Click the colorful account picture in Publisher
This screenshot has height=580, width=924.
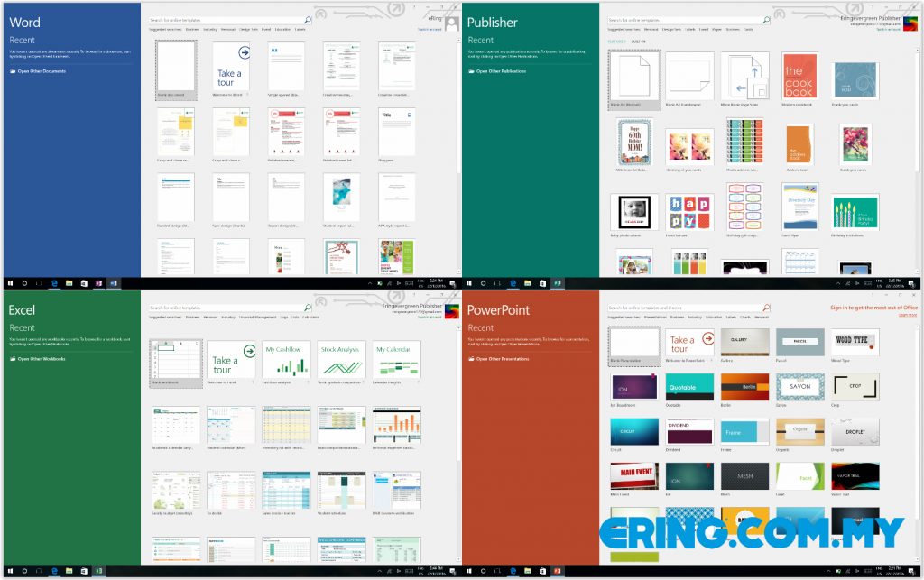tap(910, 23)
